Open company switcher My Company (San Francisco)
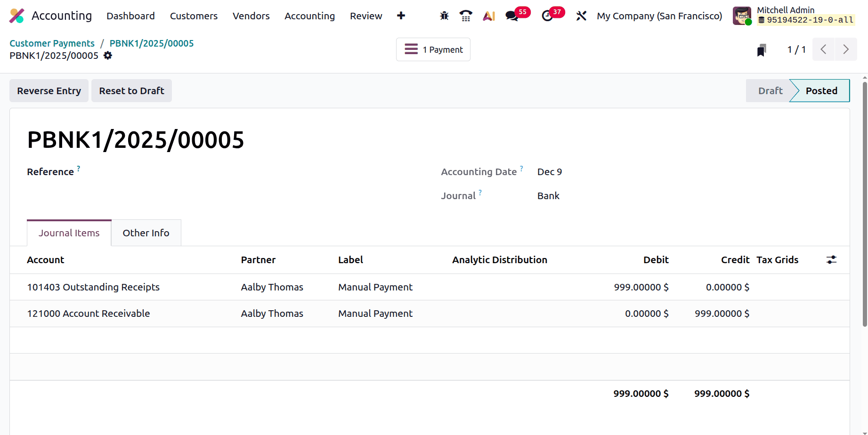The height and width of the screenshot is (435, 868). [659, 16]
